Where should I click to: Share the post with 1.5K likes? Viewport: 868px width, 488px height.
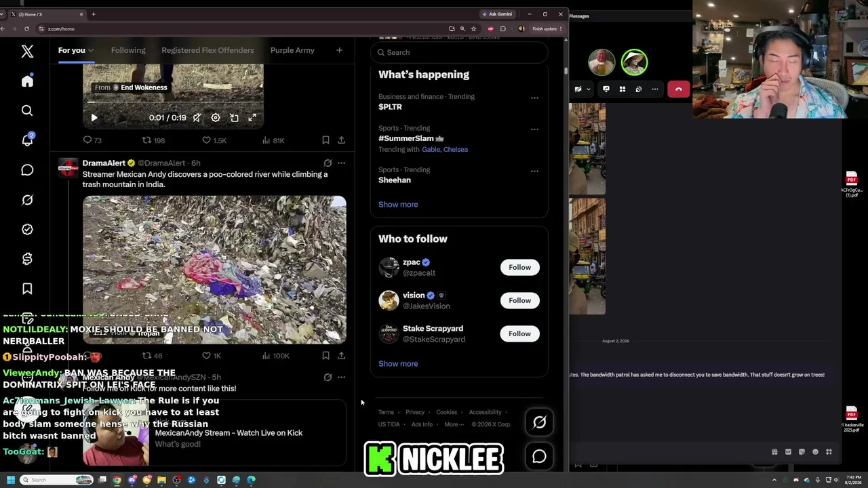341,140
